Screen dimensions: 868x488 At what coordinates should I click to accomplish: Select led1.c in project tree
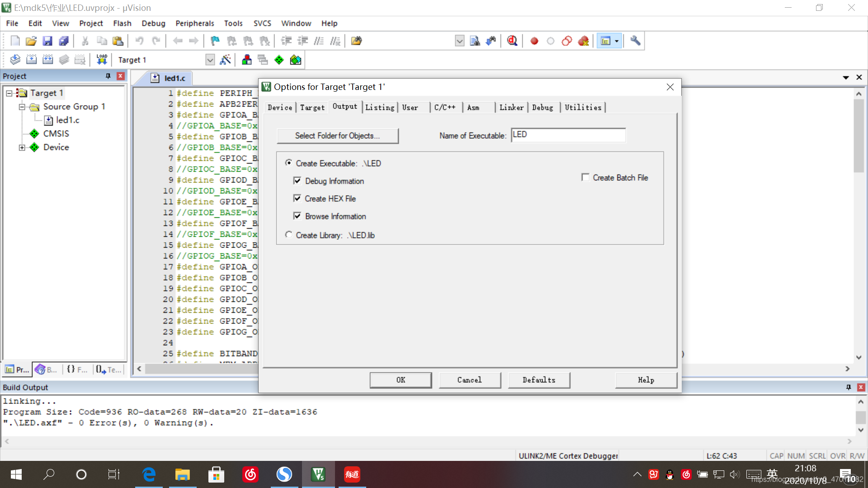coord(67,120)
